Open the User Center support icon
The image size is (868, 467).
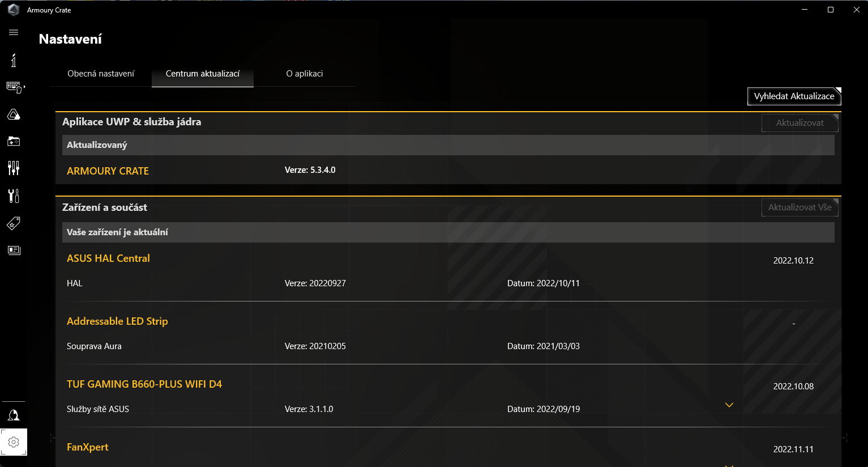click(x=14, y=415)
